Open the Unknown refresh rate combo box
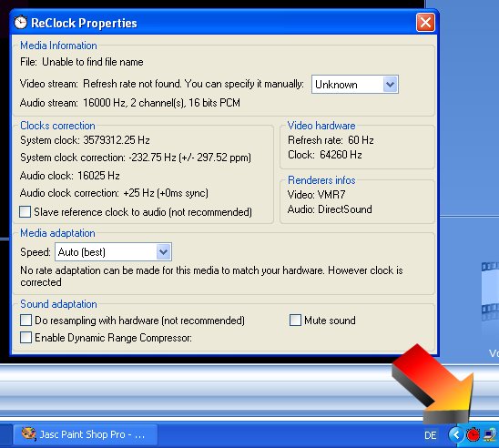Viewport: 499px width, 448px height. 355,85
